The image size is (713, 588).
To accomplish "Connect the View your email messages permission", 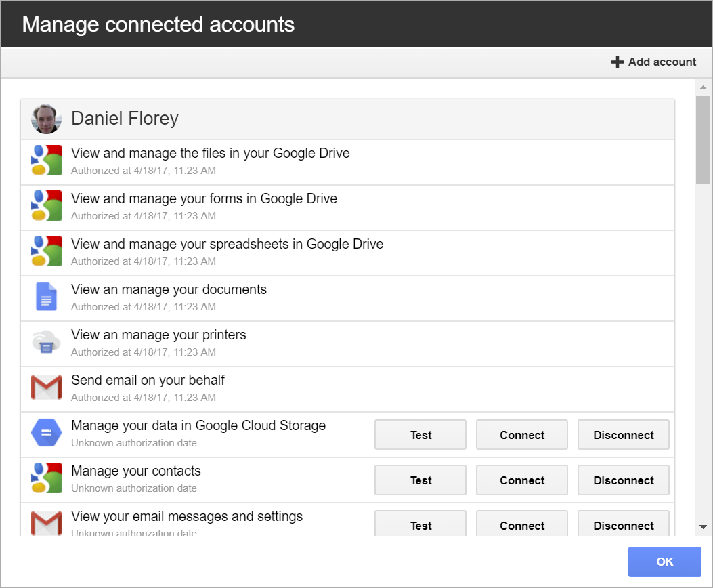I will pyautogui.click(x=521, y=523).
